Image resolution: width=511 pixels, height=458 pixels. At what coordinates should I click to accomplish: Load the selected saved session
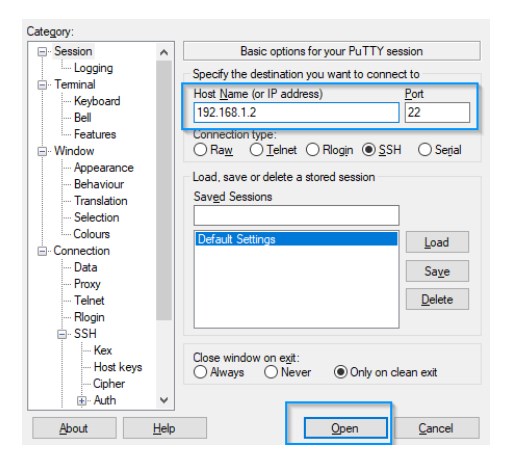(x=437, y=242)
